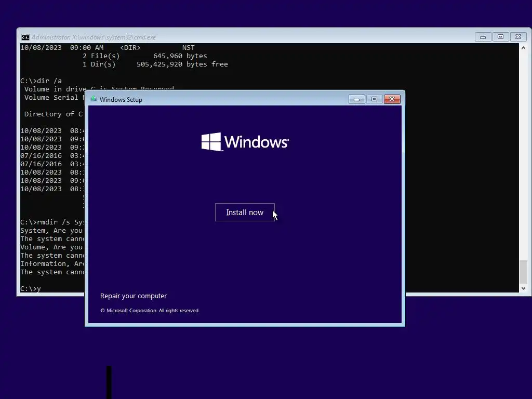Click the cmd.exe Administrator title text

tap(94, 37)
